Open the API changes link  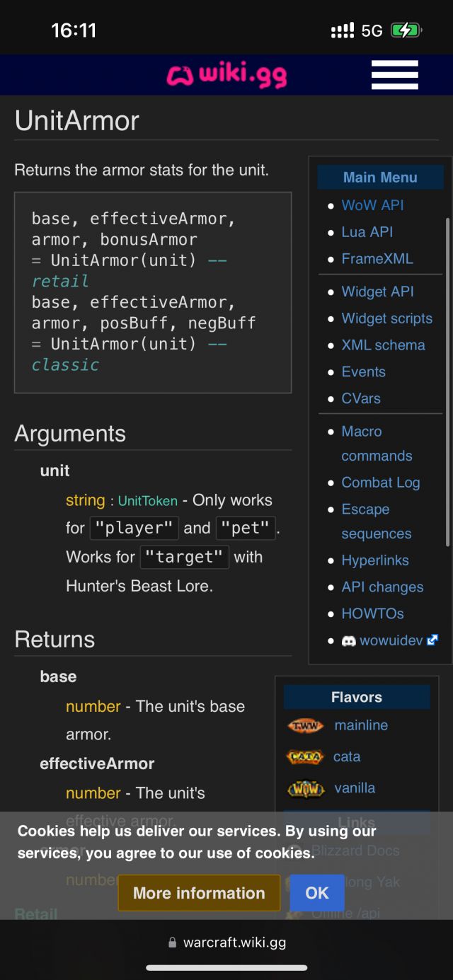tap(382, 587)
